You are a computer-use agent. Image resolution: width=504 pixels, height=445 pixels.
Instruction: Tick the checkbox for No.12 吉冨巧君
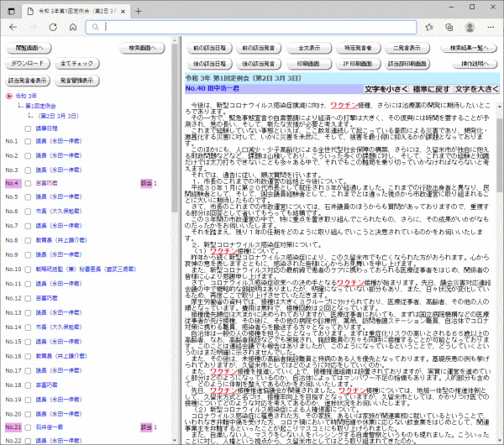pyautogui.click(x=28, y=299)
